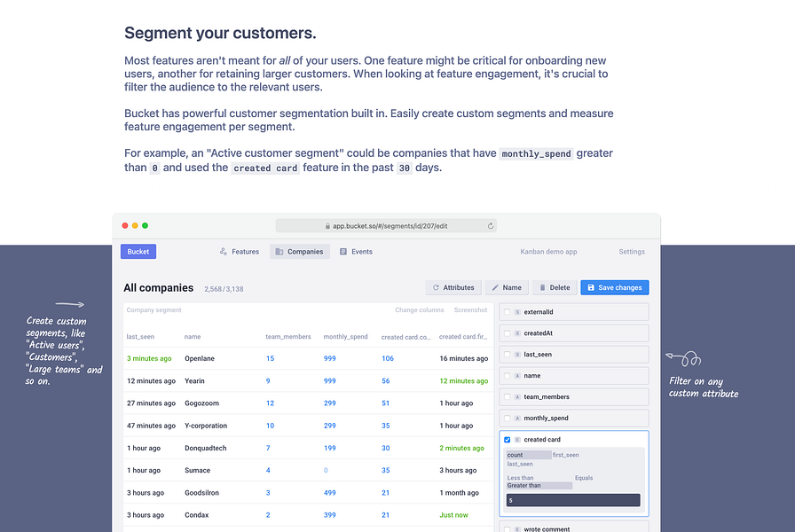Click the Condax company name
Screen dimensions: 795x532
point(197,515)
